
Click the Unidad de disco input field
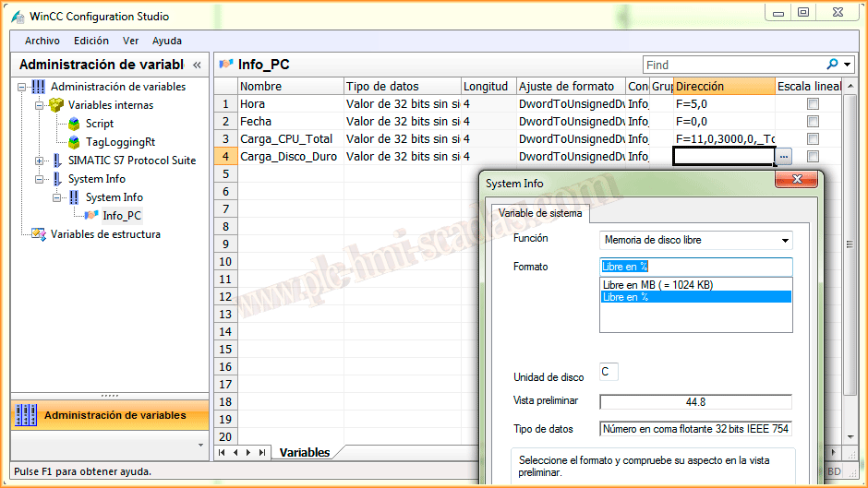609,372
